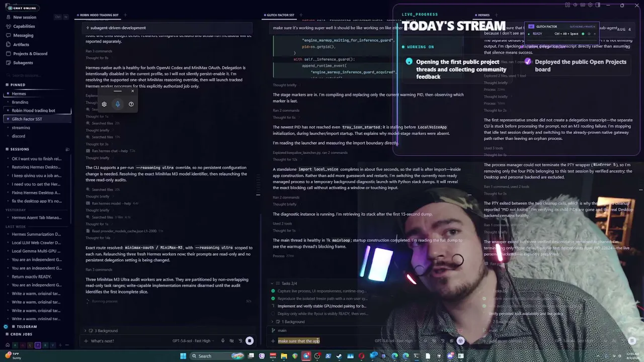This screenshot has height=362, width=644.
Task: Select the highlighted purple profile badge
Action: click(x=38, y=345)
